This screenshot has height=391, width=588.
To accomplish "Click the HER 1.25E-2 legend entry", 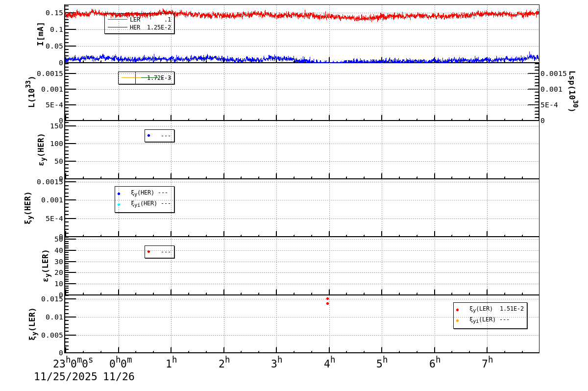I will (x=139, y=27).
